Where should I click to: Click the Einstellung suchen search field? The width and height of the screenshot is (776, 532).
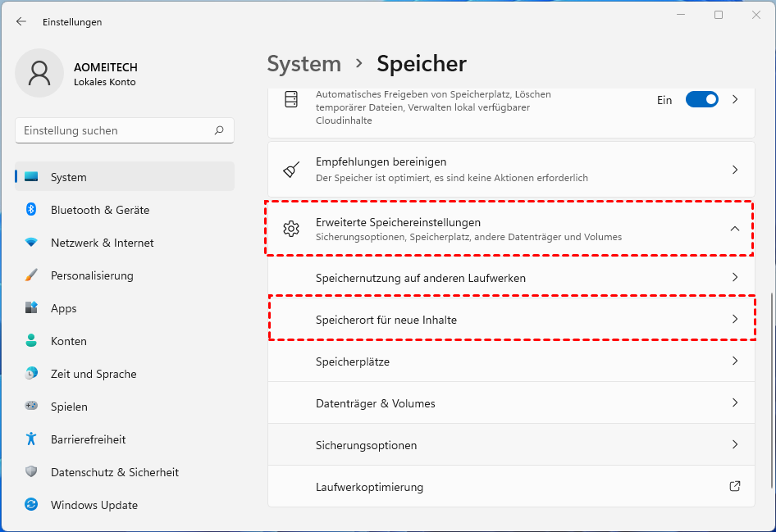[x=115, y=130]
